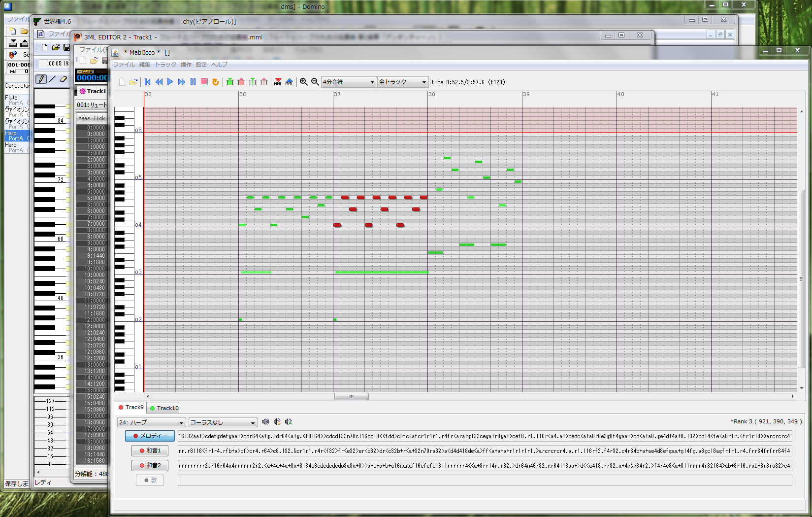Click insert-track-down icon in Domino toolbar

coord(13,43)
